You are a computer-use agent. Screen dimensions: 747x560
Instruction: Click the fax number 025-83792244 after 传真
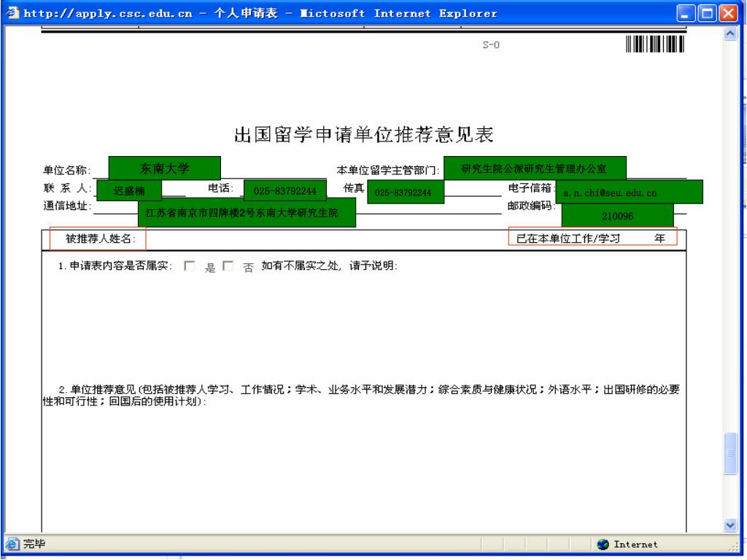[406, 192]
